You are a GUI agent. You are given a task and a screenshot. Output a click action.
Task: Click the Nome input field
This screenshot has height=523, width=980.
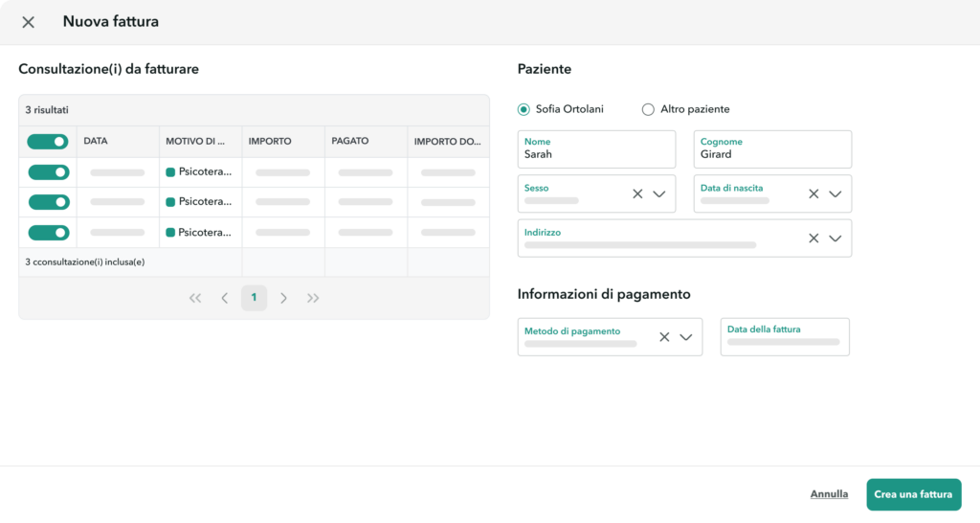[x=596, y=149]
